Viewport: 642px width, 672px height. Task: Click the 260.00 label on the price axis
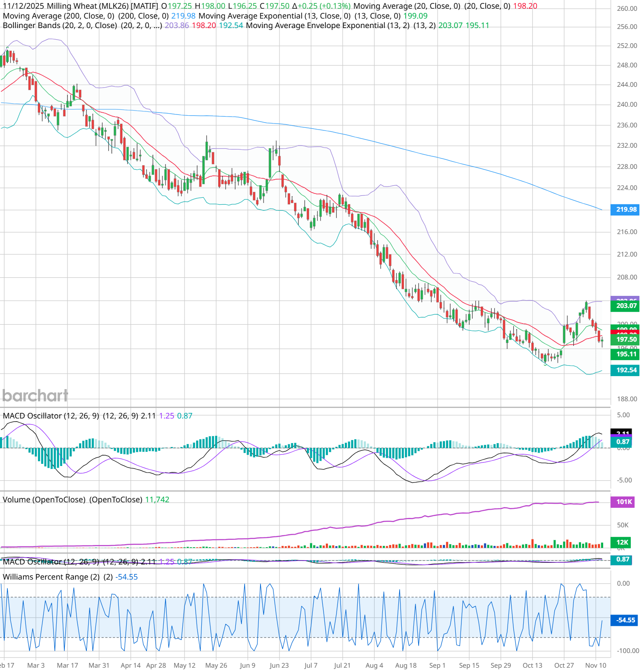pyautogui.click(x=627, y=9)
